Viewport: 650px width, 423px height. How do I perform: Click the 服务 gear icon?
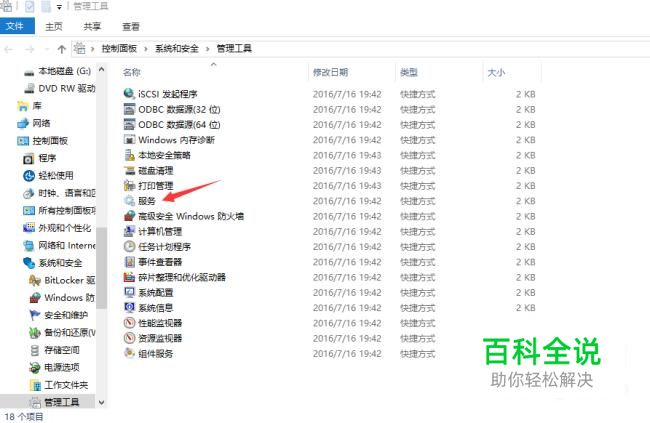coord(129,201)
